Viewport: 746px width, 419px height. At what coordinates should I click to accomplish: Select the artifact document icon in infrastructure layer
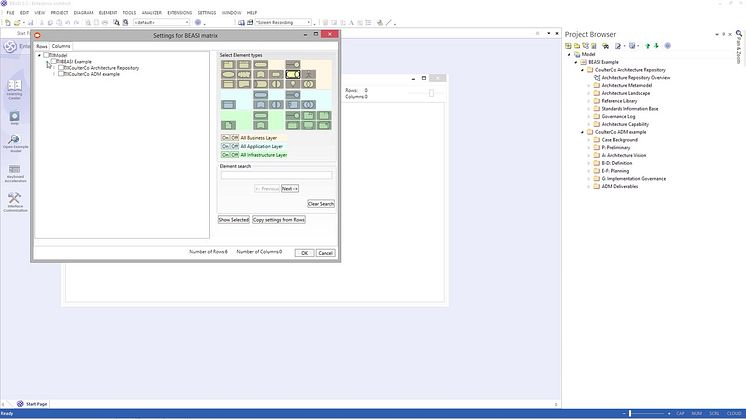coord(228,125)
